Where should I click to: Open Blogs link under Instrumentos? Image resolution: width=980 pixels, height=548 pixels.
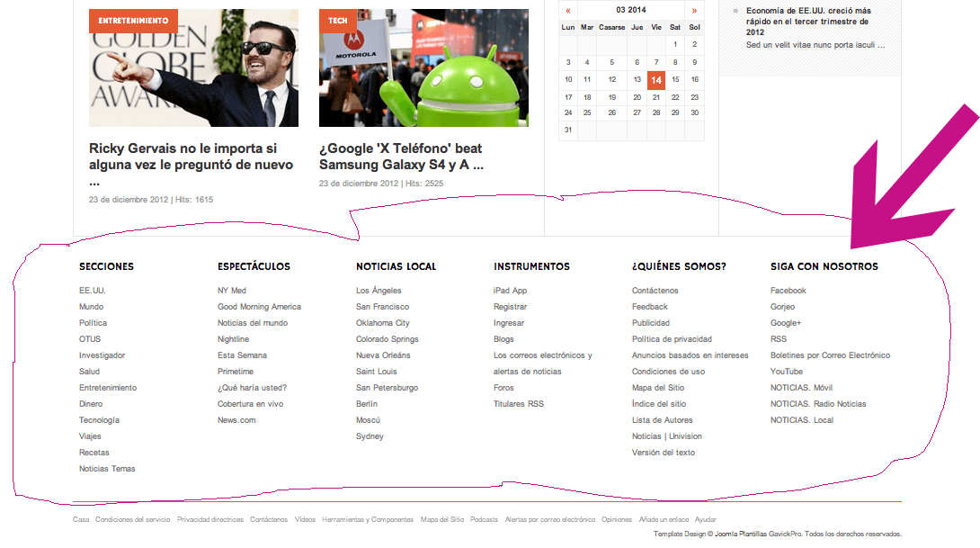click(x=503, y=339)
